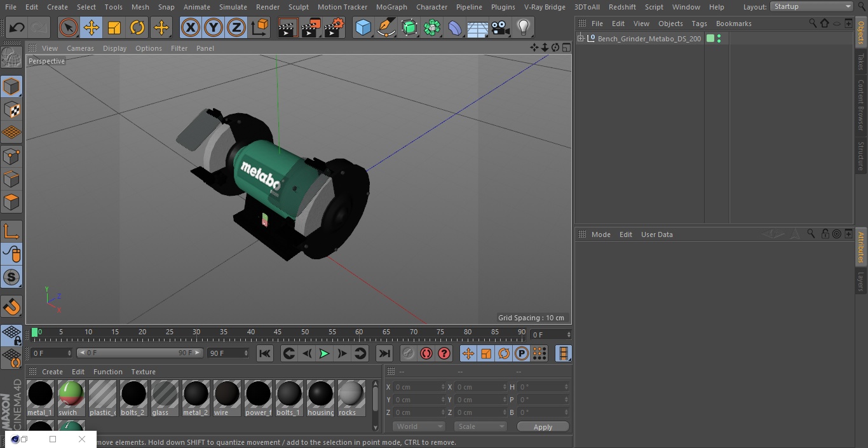Image resolution: width=868 pixels, height=448 pixels.
Task: Open the Simulate menu
Action: 233,7
